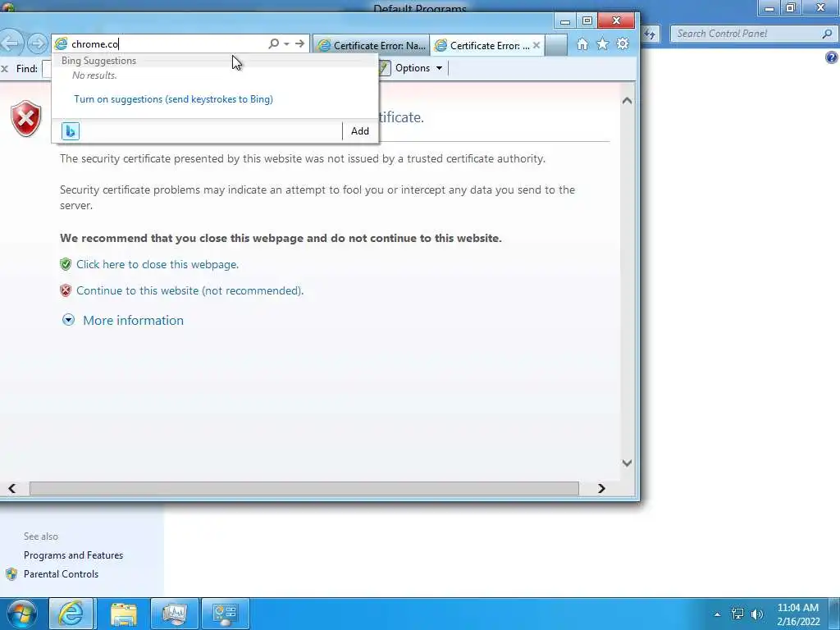Click here to close this webpage
This screenshot has height=630, width=840.
[x=157, y=265]
